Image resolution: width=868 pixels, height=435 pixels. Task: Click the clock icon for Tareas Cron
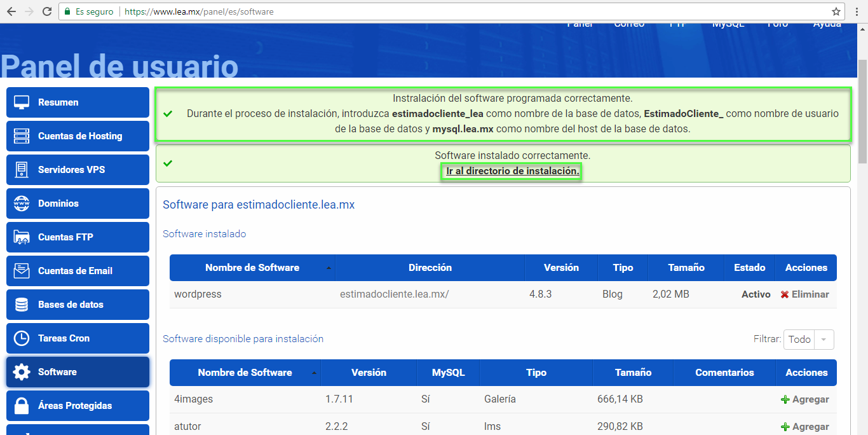[22, 338]
